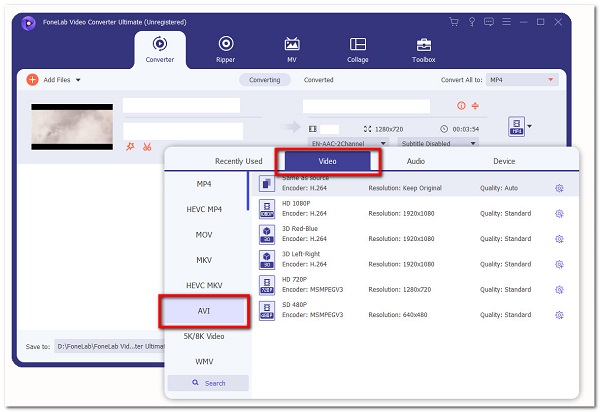Viewport: 600px width, 412px height.
Task: Open settings gear for HD 720P
Action: pos(559,290)
